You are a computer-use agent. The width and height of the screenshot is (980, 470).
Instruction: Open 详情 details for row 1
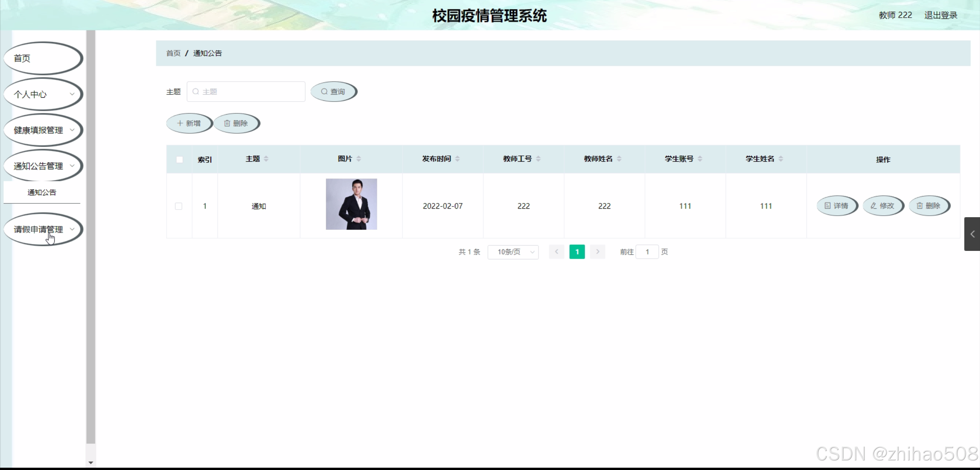point(836,206)
